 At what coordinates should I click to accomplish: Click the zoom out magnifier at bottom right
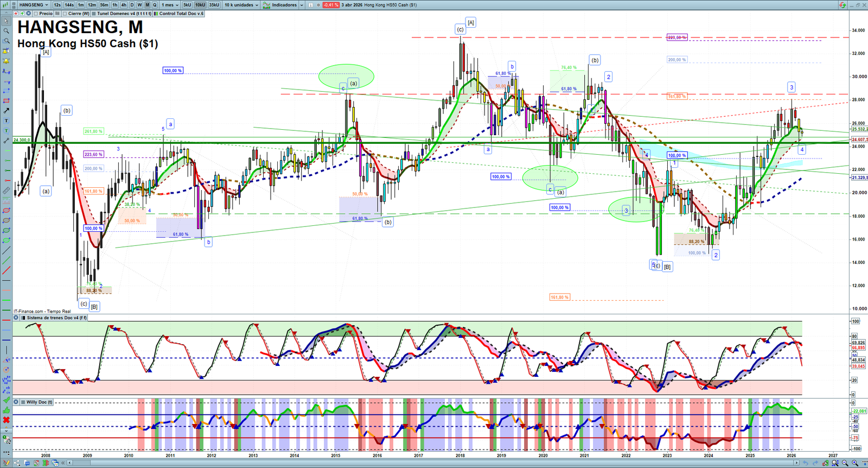point(845,463)
